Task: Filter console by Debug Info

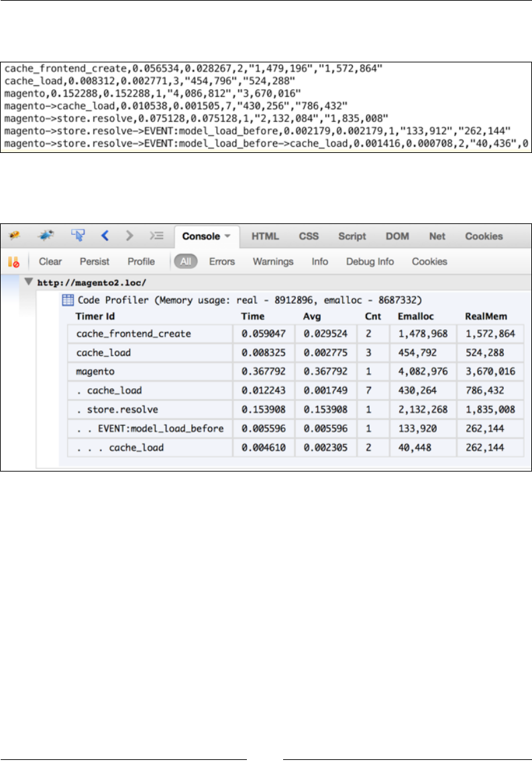Action: click(370, 262)
